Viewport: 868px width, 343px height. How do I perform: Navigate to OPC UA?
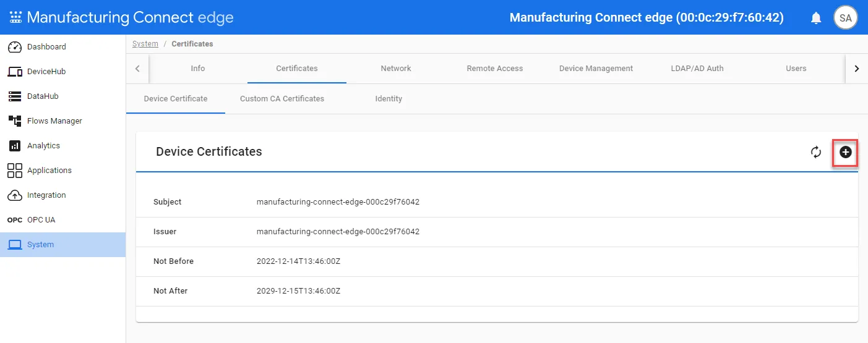62,220
